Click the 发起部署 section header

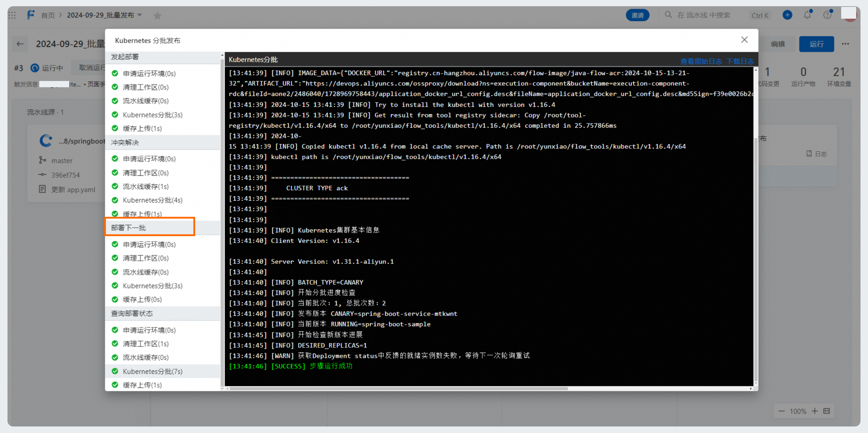[163, 57]
